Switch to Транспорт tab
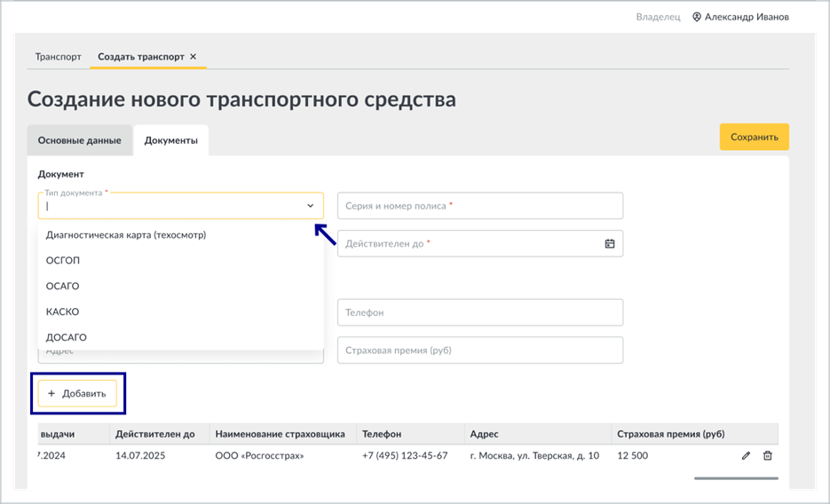Image resolution: width=830 pixels, height=504 pixels. pyautogui.click(x=59, y=57)
